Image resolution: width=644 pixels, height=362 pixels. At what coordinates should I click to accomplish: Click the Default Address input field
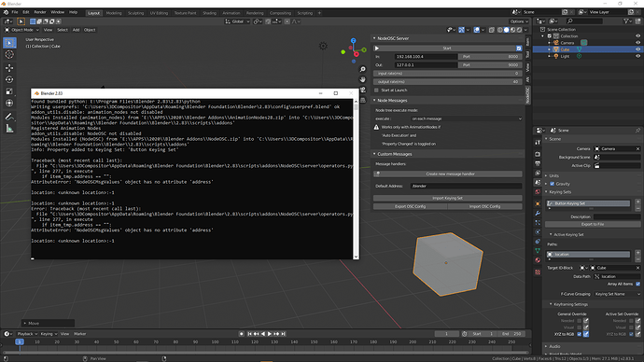tap(466, 186)
